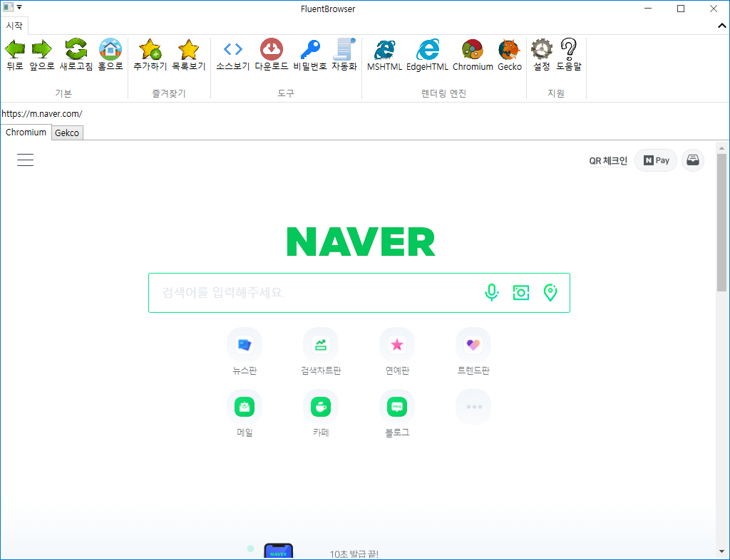Viewport: 730px width, 560px height.
Task: Open the 비밀번호 password key tool
Action: point(310,54)
